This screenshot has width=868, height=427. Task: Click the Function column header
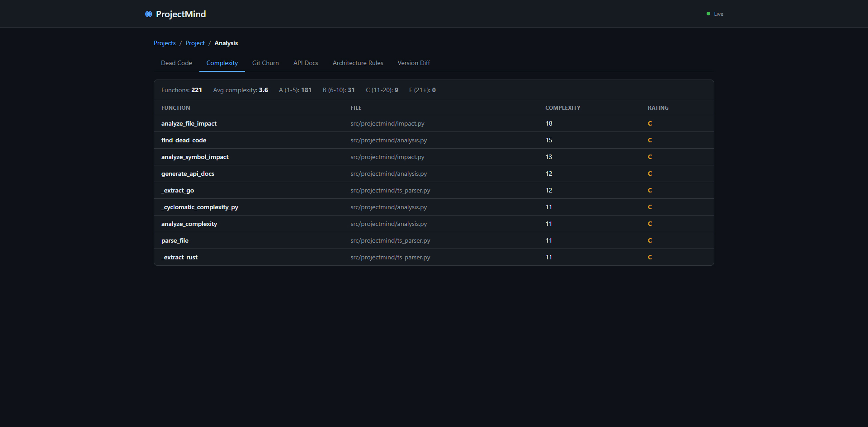click(175, 108)
